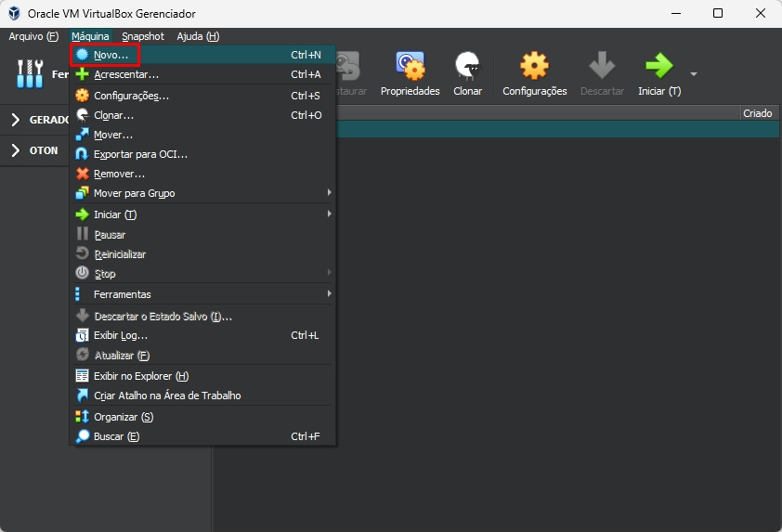The width and height of the screenshot is (782, 532).
Task: Click the Pausar bars icon
Action: (x=83, y=234)
